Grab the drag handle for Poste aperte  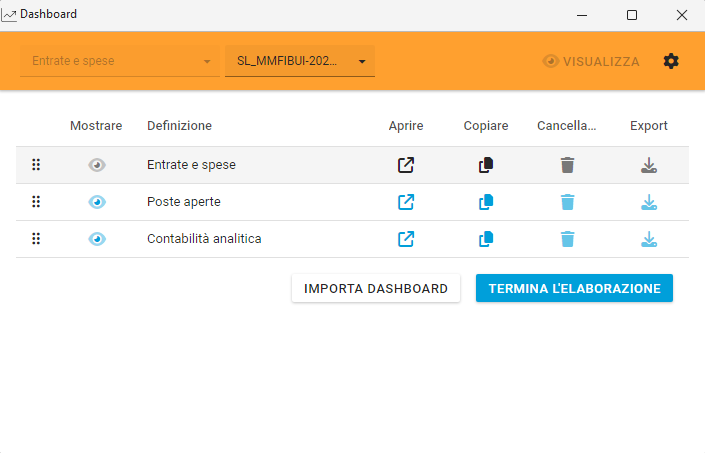coord(36,202)
